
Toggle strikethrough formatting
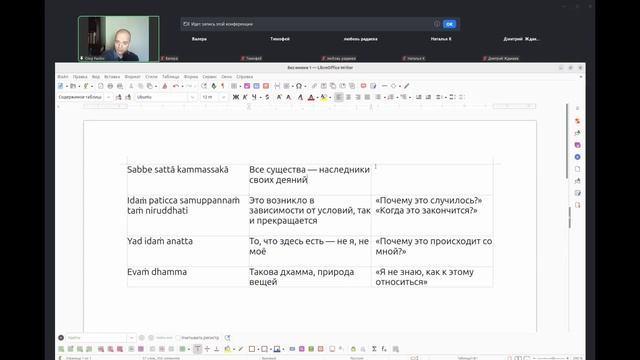[x=267, y=97]
